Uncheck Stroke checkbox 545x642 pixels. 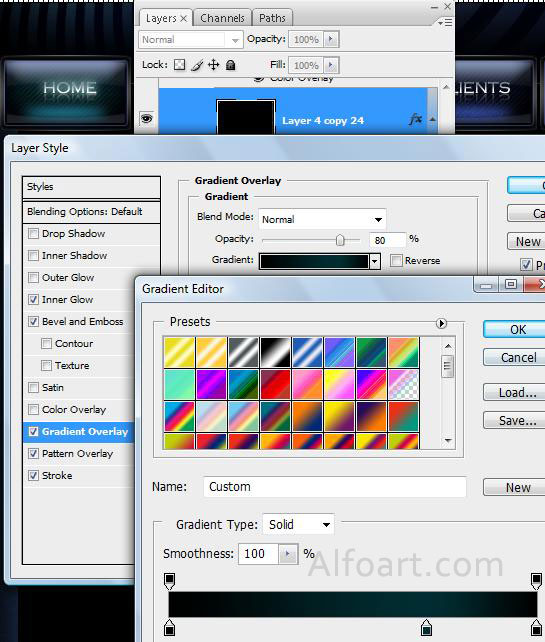click(33, 475)
